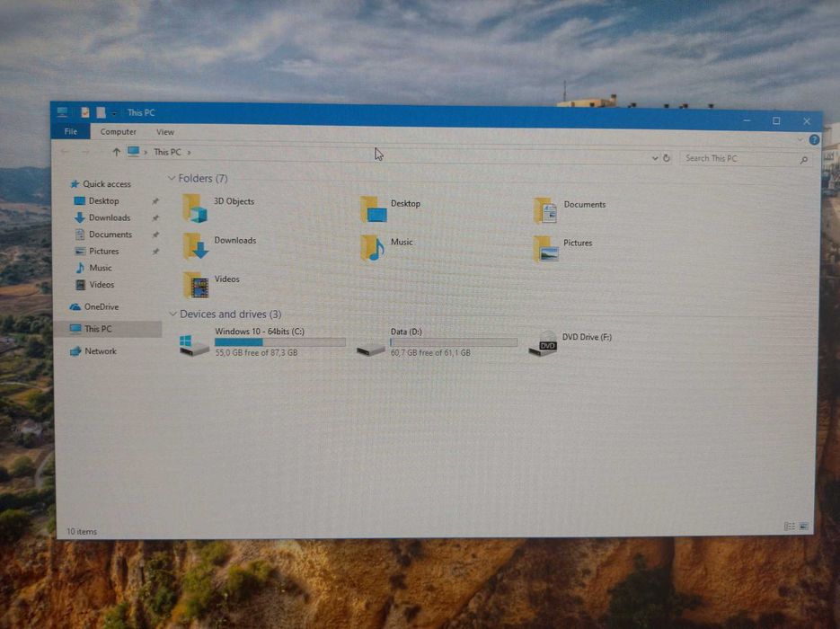Screen dimensions: 840x629
Task: Expand the address bar history dropdown
Action: pyautogui.click(x=654, y=158)
